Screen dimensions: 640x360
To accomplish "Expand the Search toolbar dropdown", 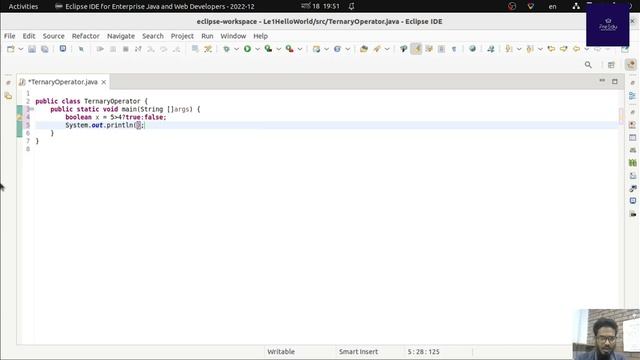I will 387,49.
